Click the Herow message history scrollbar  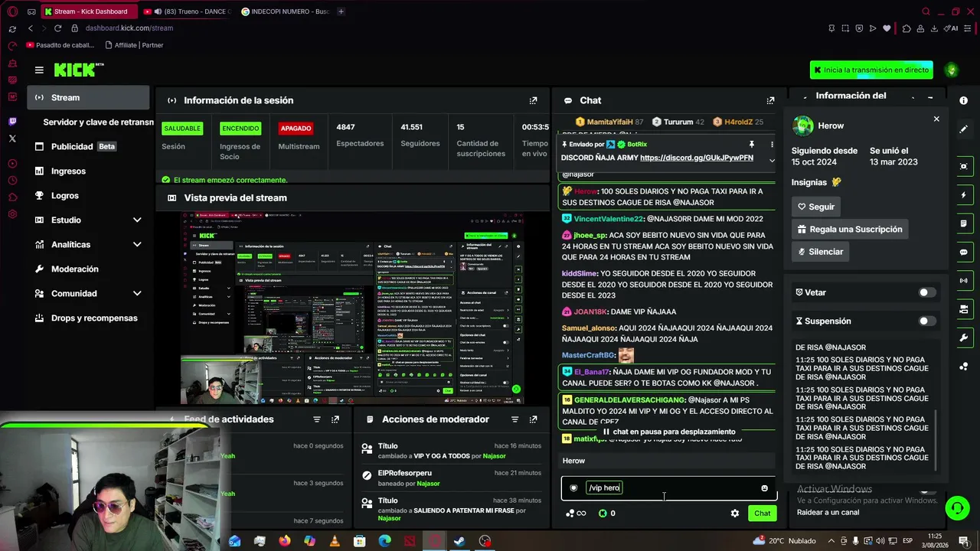pos(936,440)
